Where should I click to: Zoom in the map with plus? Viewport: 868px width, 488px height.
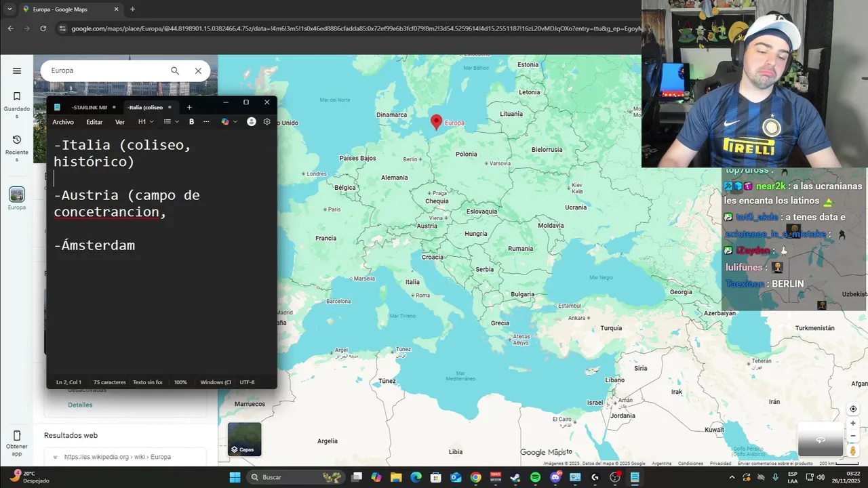(853, 424)
